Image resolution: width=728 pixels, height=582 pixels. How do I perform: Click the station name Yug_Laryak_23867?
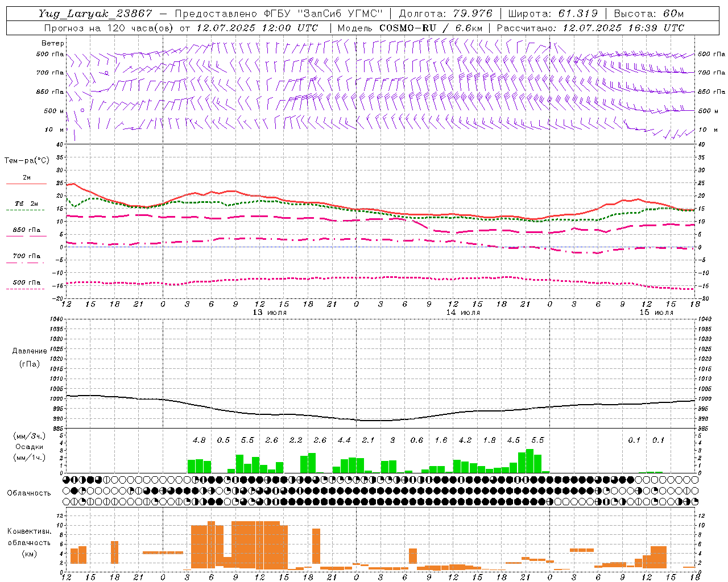pos(96,14)
